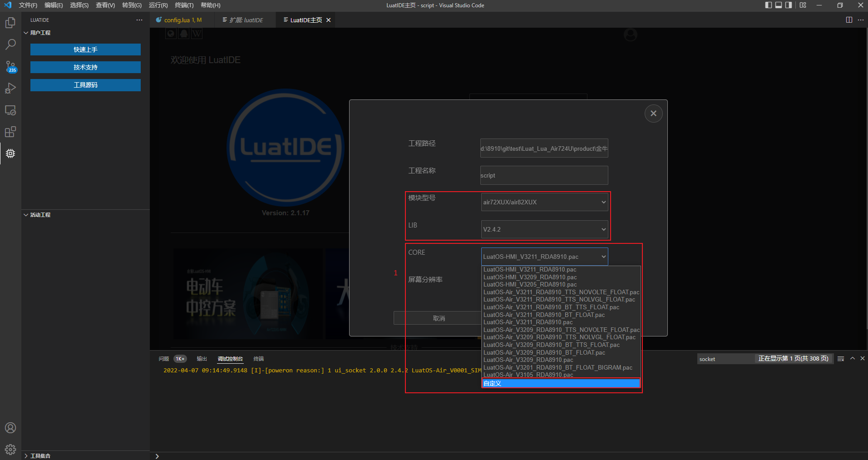Open LuatIDE chip icon in activity bar
The height and width of the screenshot is (460, 868).
click(x=10, y=153)
